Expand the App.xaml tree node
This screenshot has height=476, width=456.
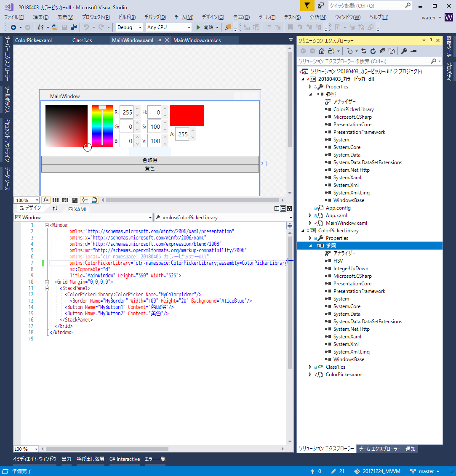point(310,215)
